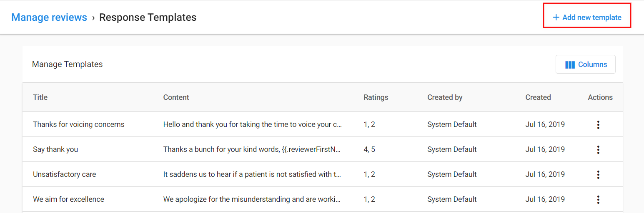Sort by the Title column header

click(40, 97)
